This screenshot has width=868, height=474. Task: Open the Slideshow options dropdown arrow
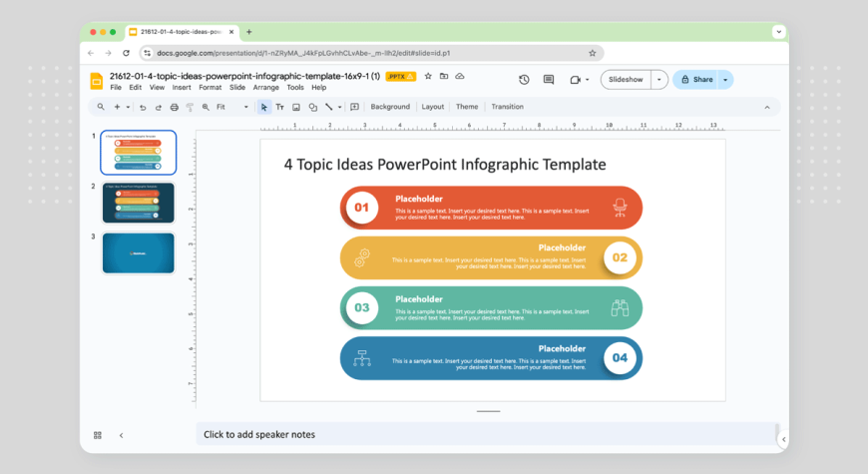658,80
